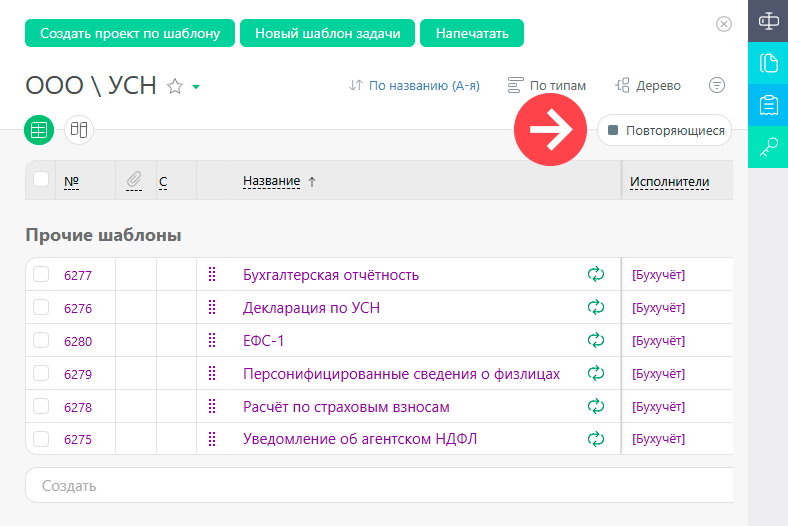788x526 pixels.
Task: Open the key icon in right sidebar
Action: pyautogui.click(x=768, y=147)
